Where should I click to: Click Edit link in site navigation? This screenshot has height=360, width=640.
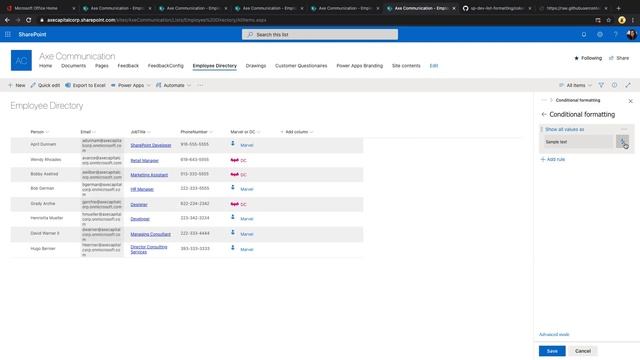tap(433, 66)
